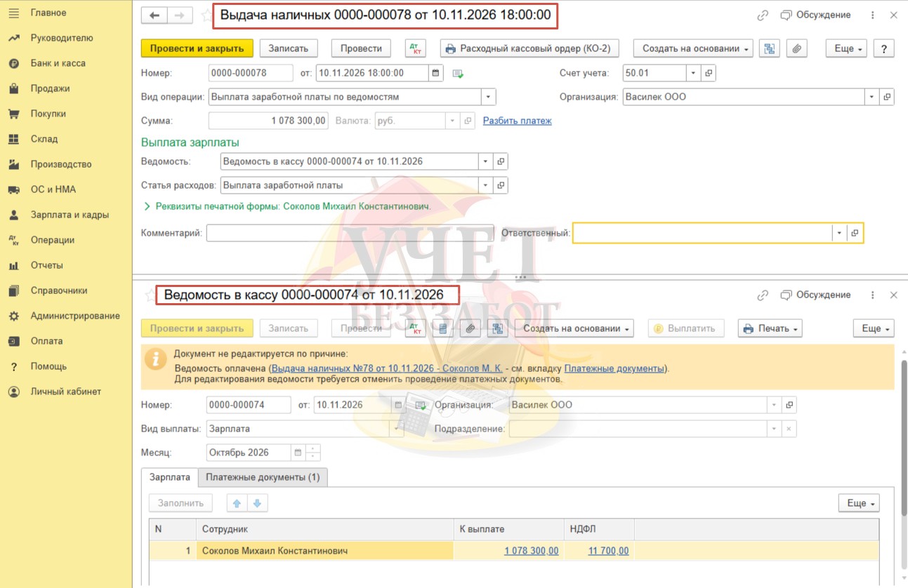
Task: Open calendar picker for month Октябрь 2026
Action: tap(297, 453)
